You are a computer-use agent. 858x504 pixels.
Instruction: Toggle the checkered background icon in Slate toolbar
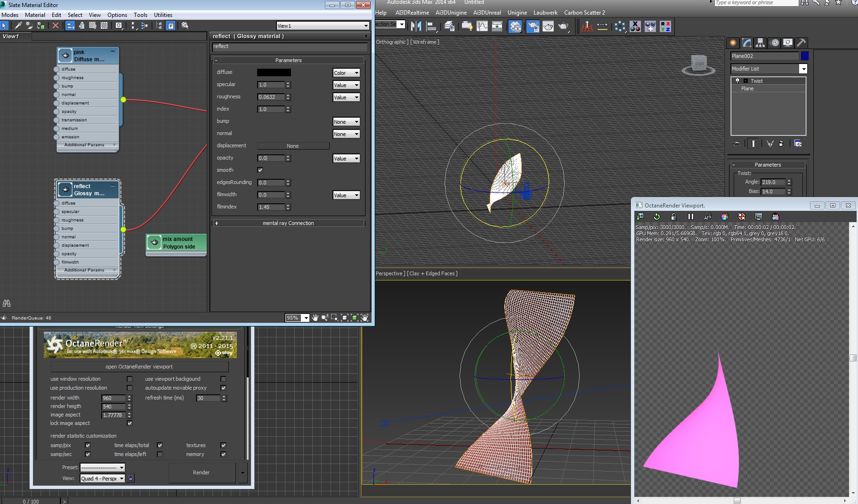click(104, 25)
